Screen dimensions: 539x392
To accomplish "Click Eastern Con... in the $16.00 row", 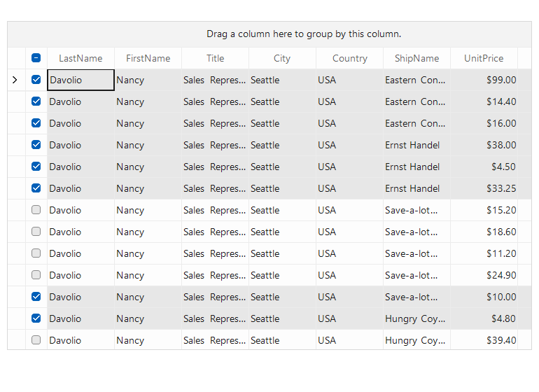I will [415, 123].
